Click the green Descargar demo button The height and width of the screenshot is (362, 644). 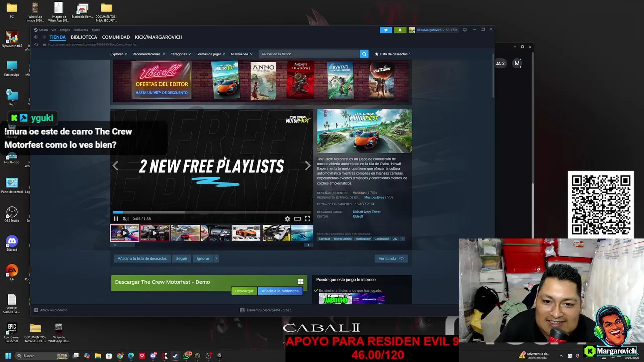[244, 291]
